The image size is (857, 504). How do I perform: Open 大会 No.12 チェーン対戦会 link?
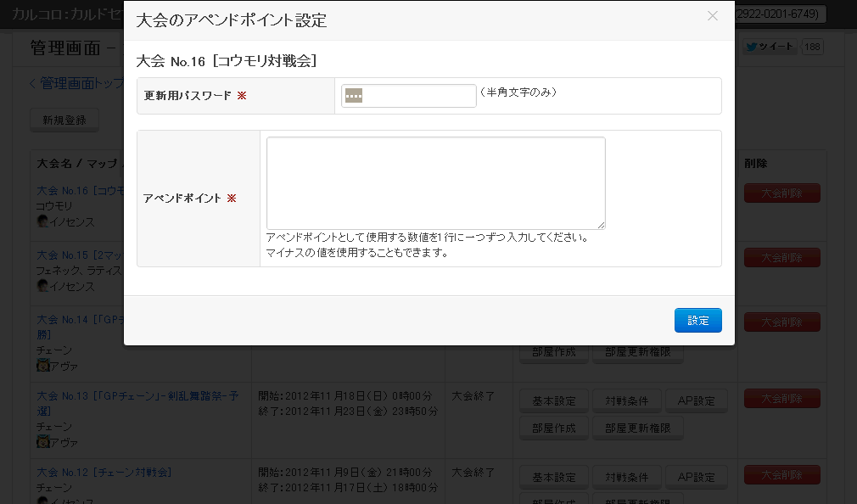[104, 472]
